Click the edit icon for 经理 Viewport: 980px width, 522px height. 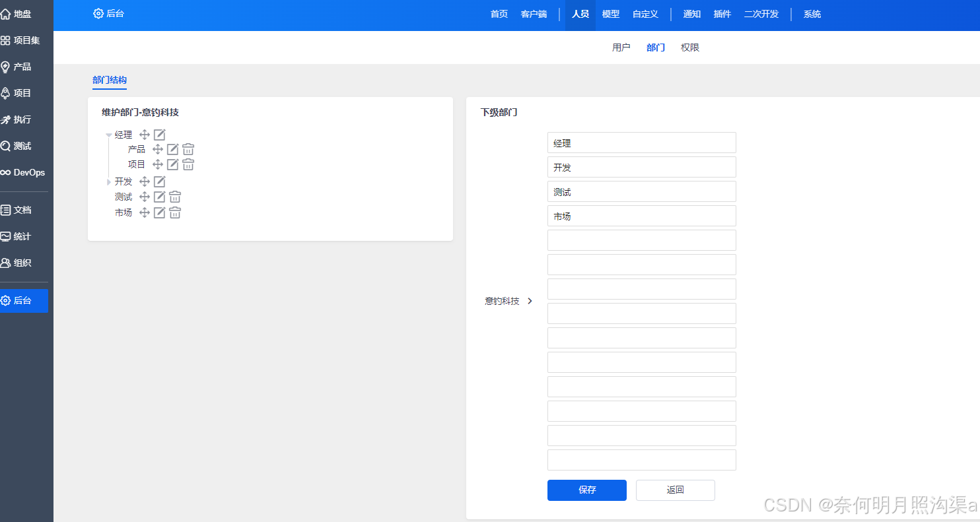159,135
